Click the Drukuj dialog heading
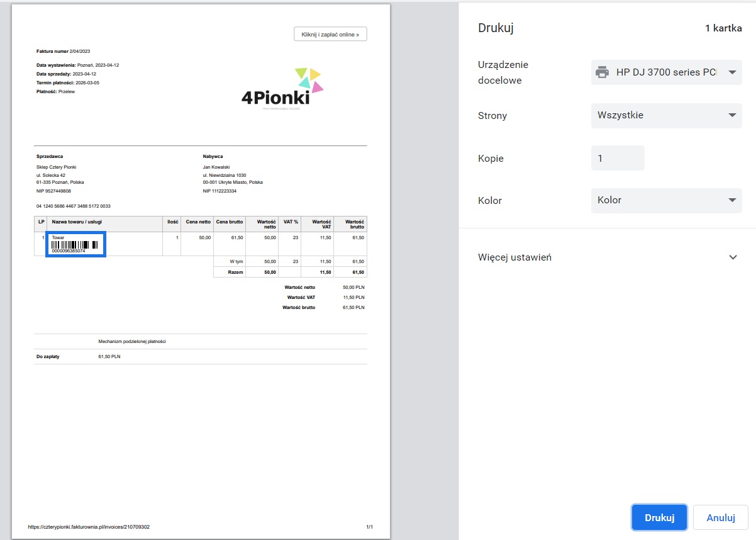The height and width of the screenshot is (540, 756). [496, 28]
